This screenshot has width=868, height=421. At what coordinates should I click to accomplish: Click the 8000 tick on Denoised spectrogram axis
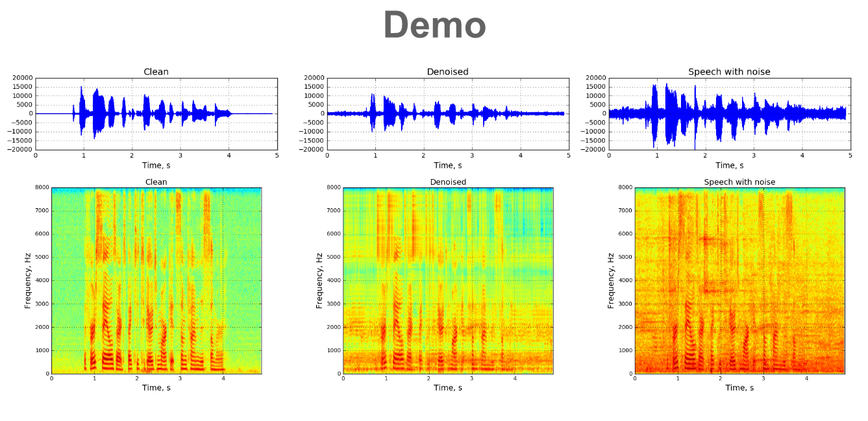(x=332, y=187)
